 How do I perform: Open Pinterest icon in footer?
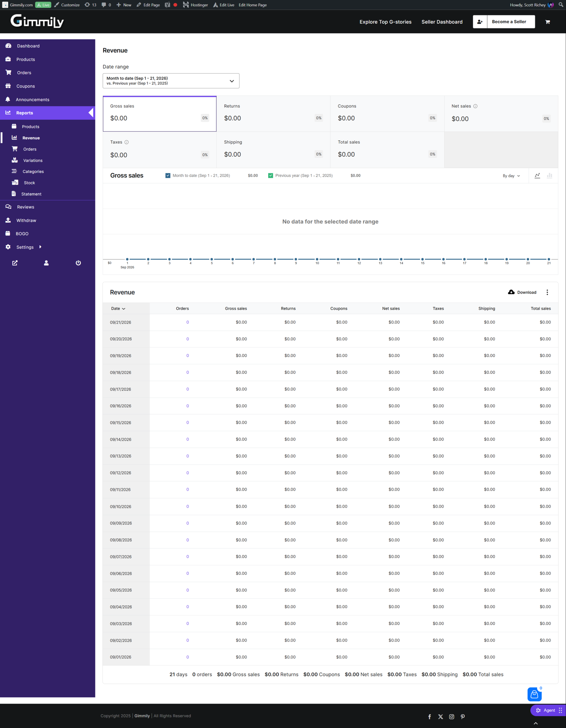[463, 717]
